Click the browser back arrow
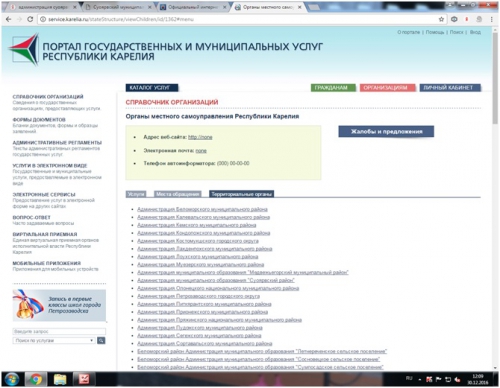Screen dimensions: 500x388 9,19
